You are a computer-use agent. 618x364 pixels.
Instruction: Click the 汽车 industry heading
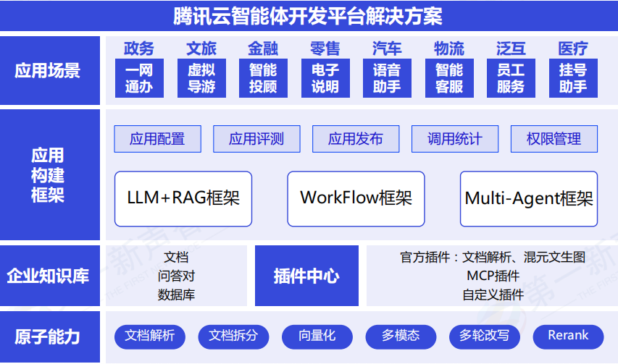(387, 48)
